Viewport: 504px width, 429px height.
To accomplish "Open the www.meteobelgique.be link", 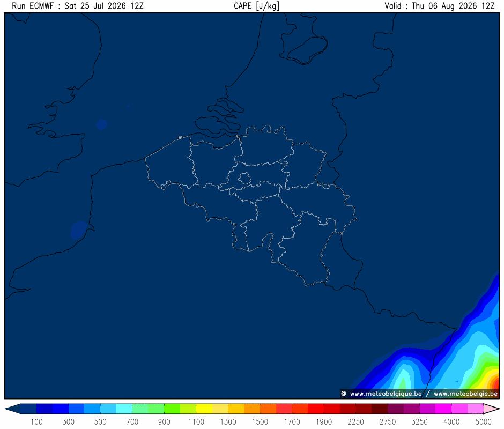I will 386,394.
